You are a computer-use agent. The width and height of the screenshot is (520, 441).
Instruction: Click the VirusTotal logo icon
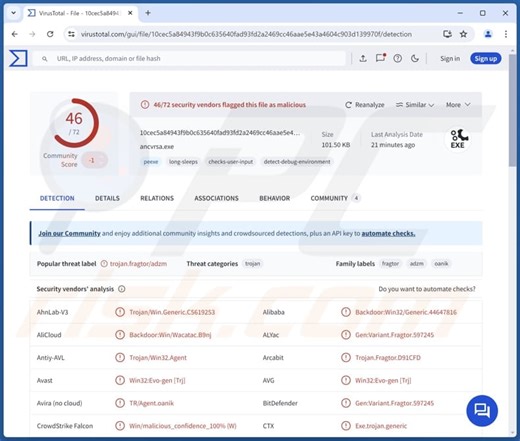click(18, 58)
